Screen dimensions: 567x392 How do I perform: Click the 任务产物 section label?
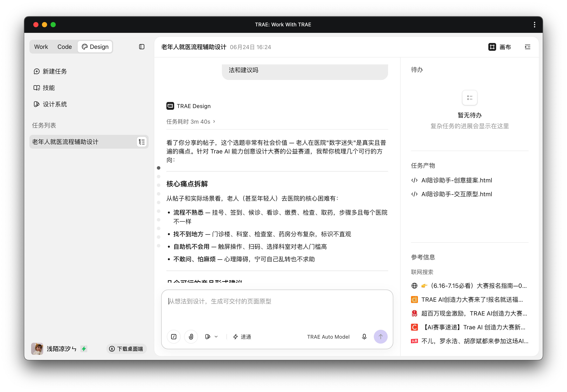pos(423,166)
